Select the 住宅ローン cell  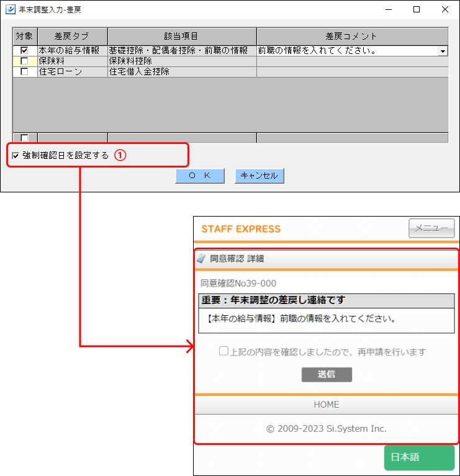pos(72,71)
